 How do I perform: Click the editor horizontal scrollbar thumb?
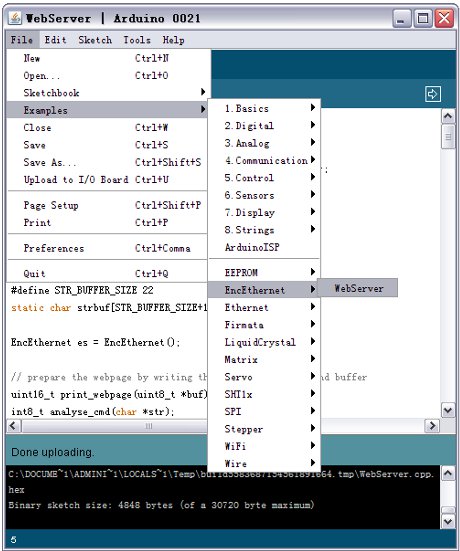tap(115, 426)
